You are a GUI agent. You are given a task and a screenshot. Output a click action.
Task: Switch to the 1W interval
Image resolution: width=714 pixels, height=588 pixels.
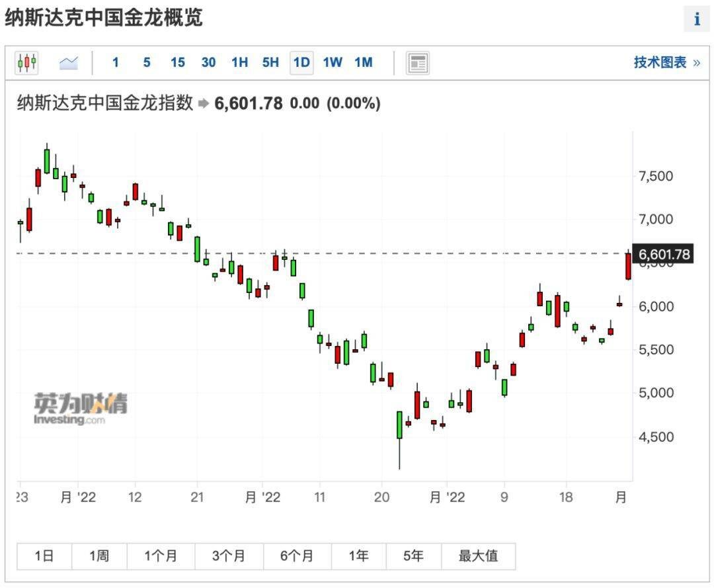[x=333, y=62]
